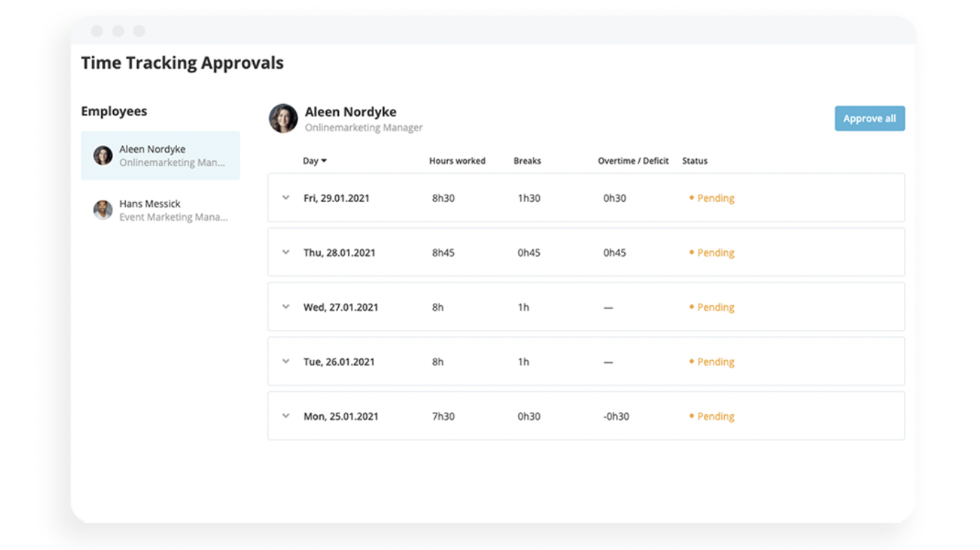The height and width of the screenshot is (550, 980).
Task: Click the Pending status for Fri, 29.01.2021
Action: point(715,198)
